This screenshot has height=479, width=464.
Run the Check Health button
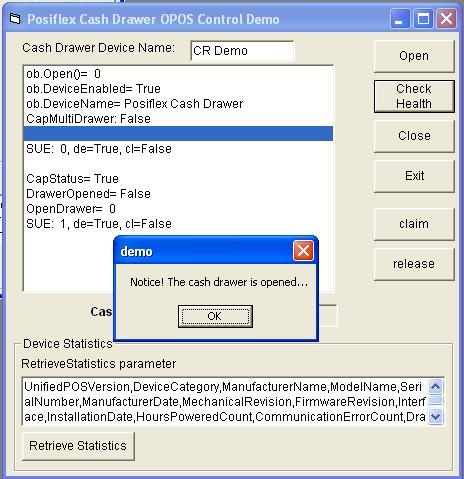tap(414, 96)
